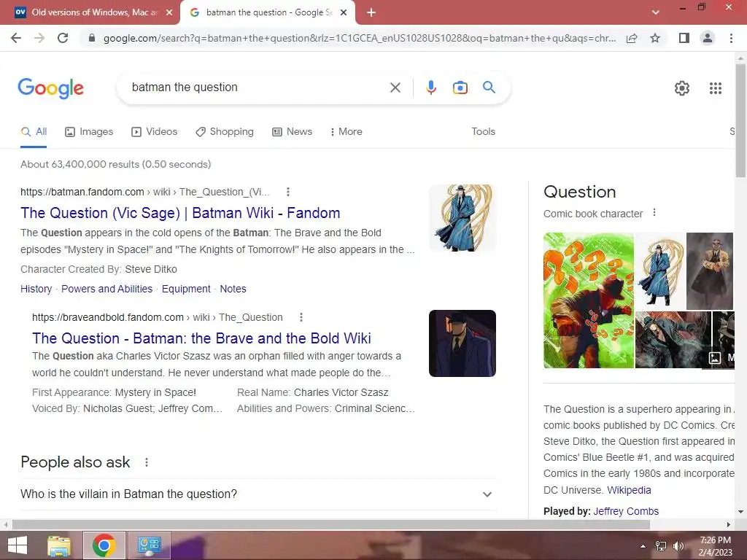Click the Chrome address bar URL

point(359,38)
